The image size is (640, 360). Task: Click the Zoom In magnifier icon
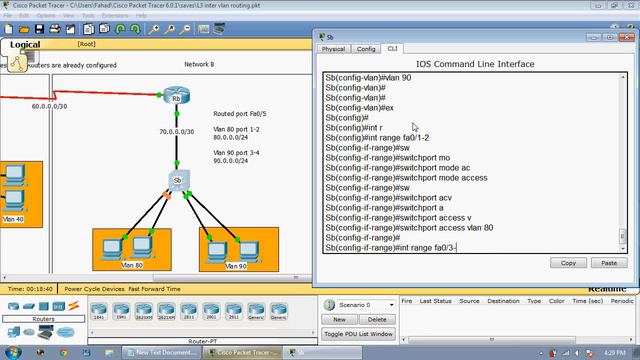154,29
